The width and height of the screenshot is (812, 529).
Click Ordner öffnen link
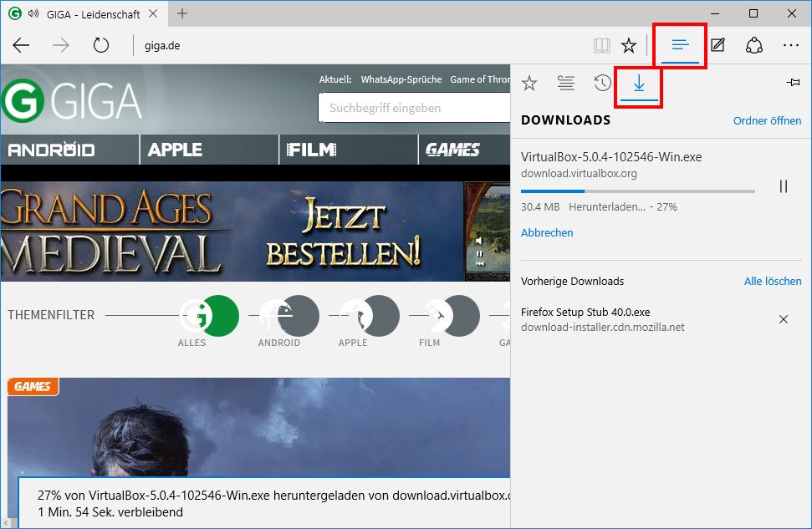tap(767, 120)
